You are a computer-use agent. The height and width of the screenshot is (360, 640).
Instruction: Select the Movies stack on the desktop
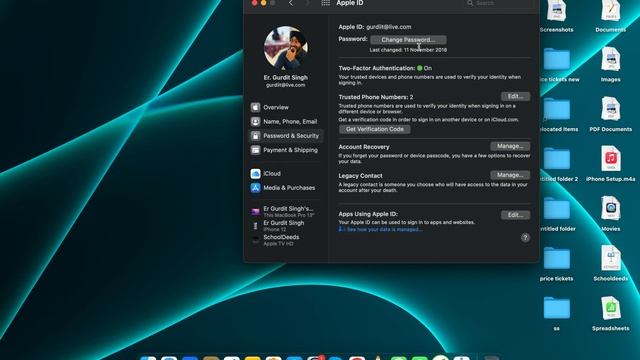611,214
